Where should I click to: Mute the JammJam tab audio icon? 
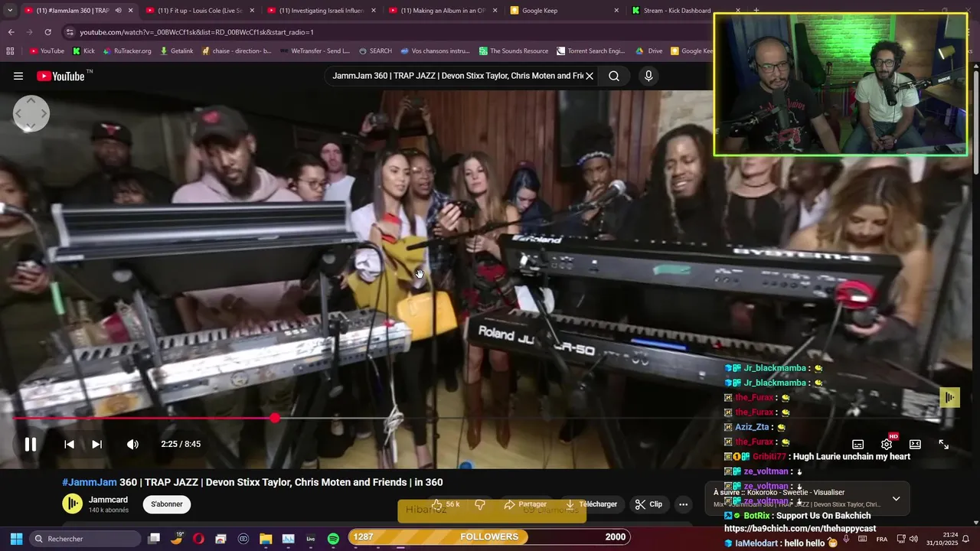coord(118,11)
